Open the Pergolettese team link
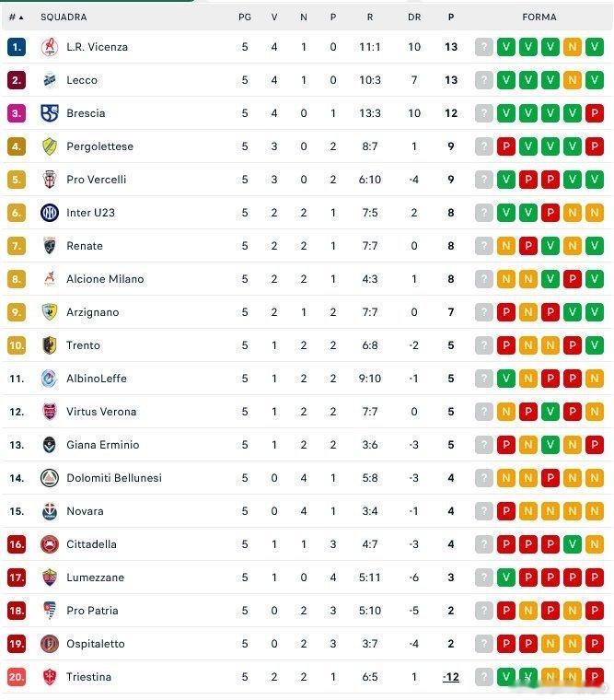Image resolution: width=614 pixels, height=700 pixels. [x=100, y=146]
